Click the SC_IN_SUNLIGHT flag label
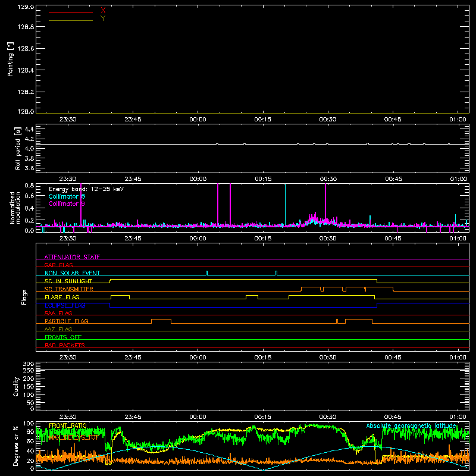Viewport: 476px width, 476px height. (x=68, y=281)
